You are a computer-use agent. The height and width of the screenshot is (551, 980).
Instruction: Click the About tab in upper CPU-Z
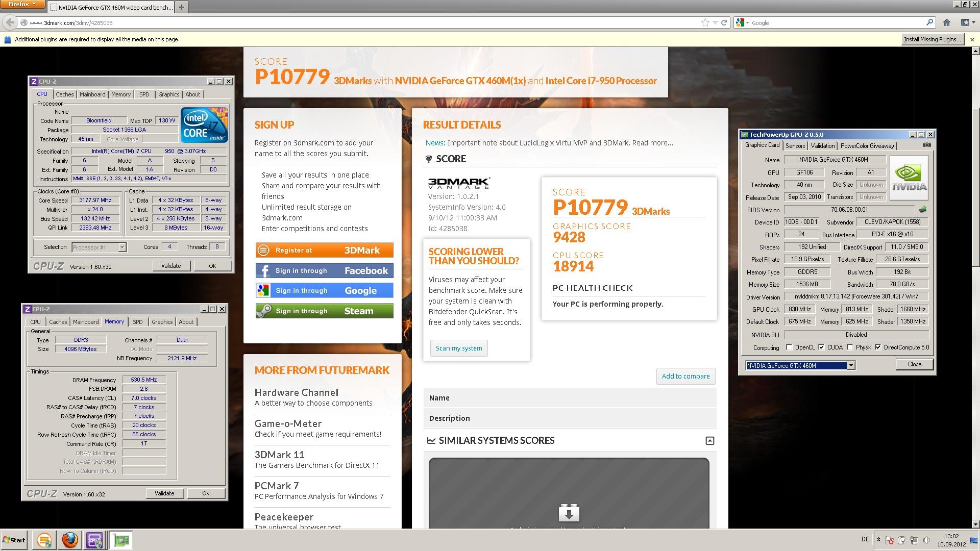click(193, 94)
